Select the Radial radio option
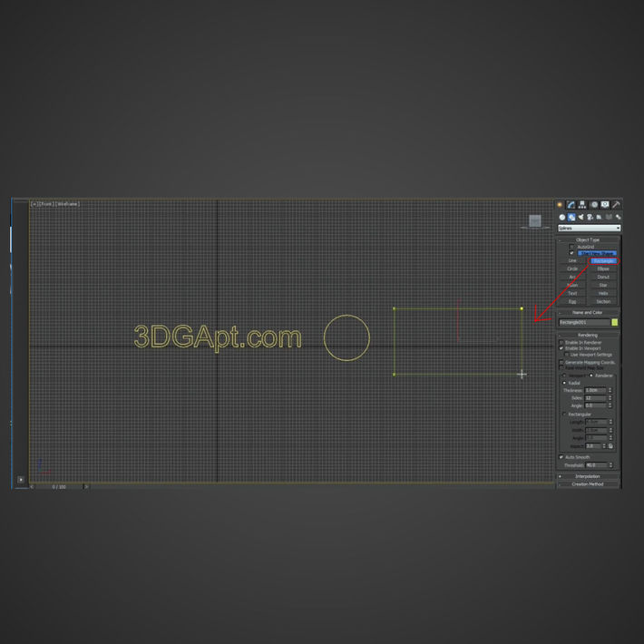The height and width of the screenshot is (644, 644). pyautogui.click(x=564, y=383)
